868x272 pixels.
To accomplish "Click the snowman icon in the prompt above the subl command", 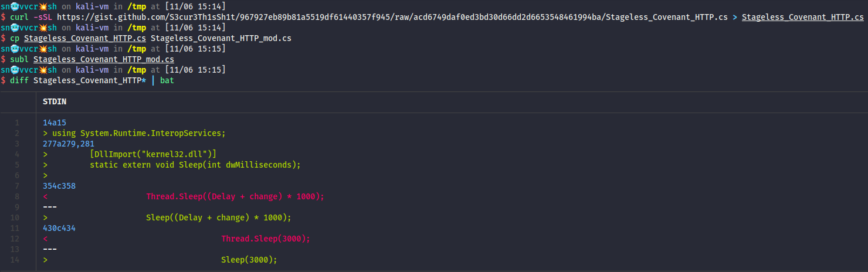I will tap(15, 49).
